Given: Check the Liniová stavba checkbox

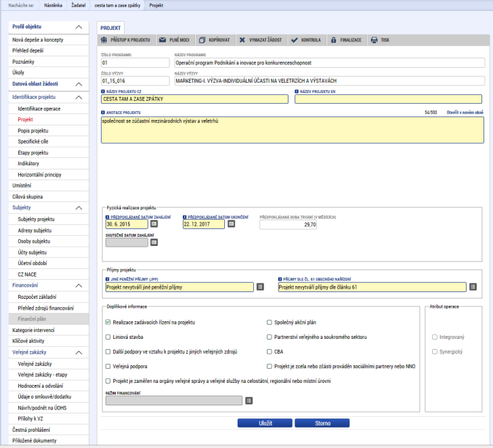Looking at the screenshot, I should [x=108, y=337].
